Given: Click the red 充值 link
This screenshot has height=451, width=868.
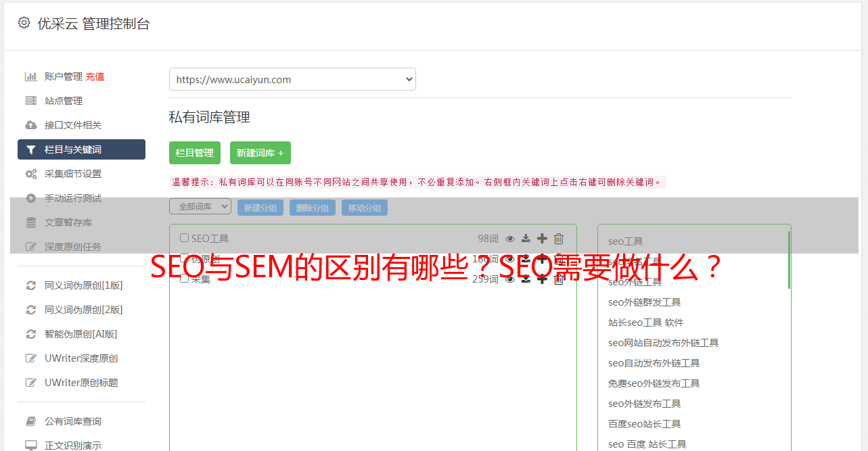Looking at the screenshot, I should coord(95,76).
